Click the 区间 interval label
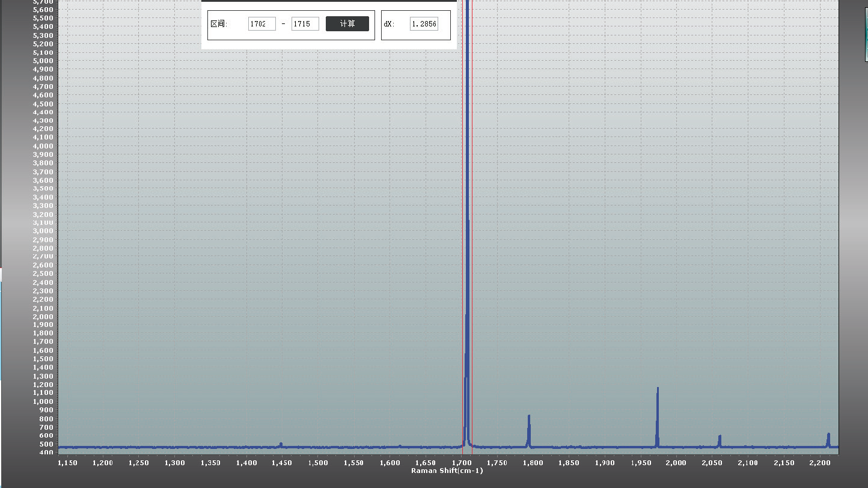 pyautogui.click(x=219, y=24)
